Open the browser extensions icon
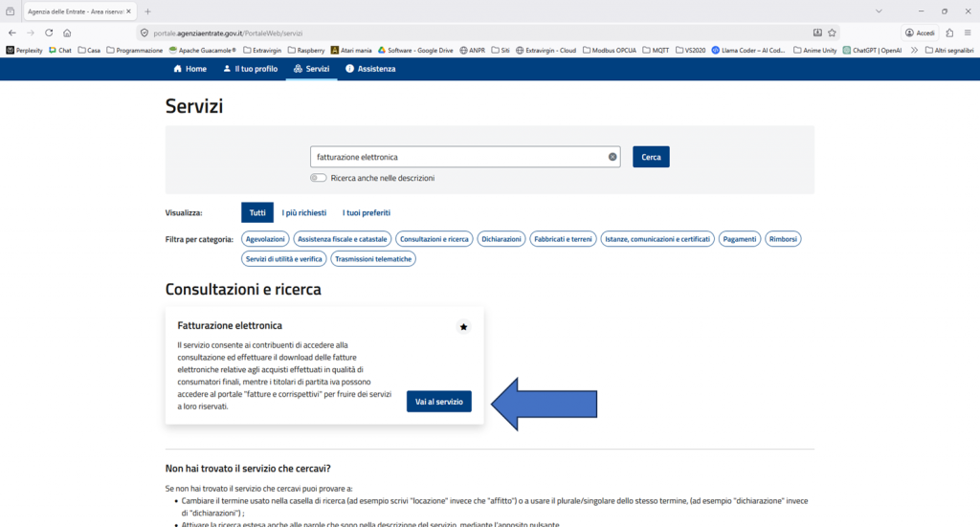This screenshot has width=980, height=527. pyautogui.click(x=949, y=33)
